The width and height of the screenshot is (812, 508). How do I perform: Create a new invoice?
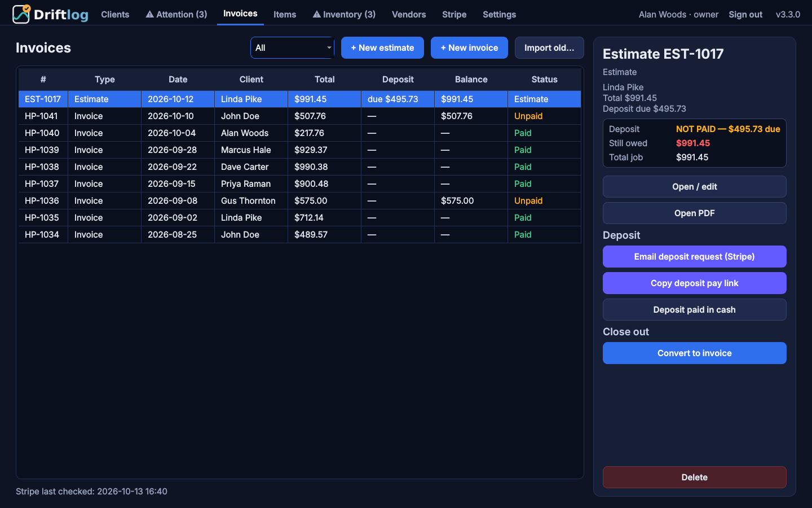point(469,48)
